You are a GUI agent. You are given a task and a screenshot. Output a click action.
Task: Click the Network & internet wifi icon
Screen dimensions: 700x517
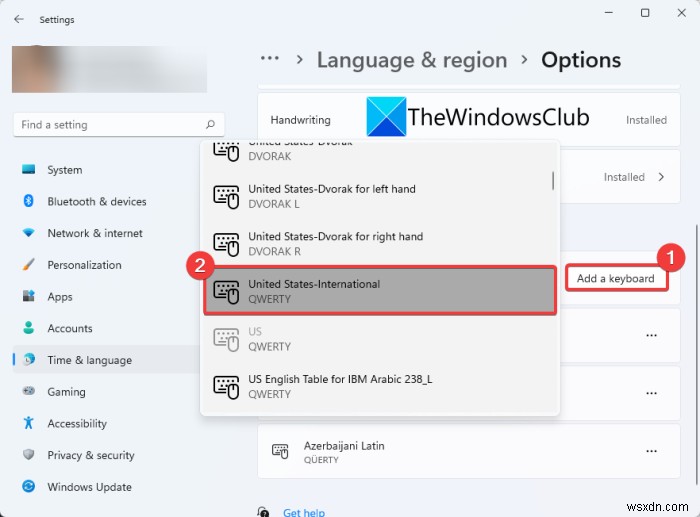29,233
